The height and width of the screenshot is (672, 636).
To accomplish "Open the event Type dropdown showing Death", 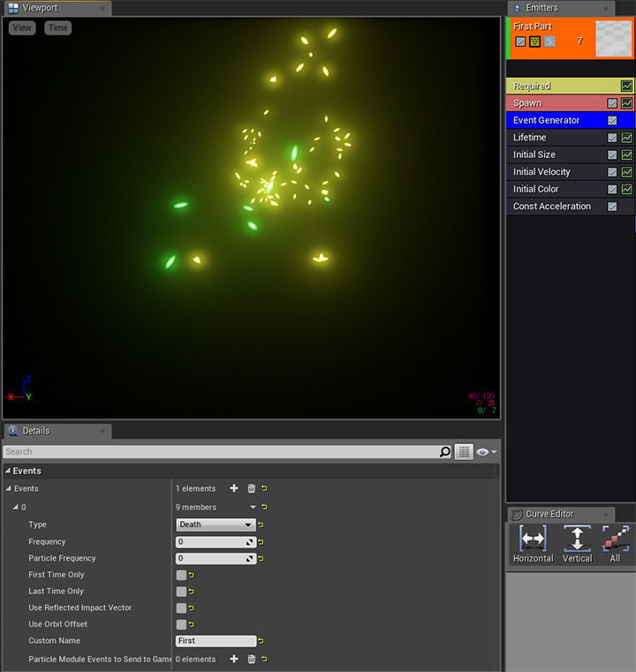I will click(216, 525).
